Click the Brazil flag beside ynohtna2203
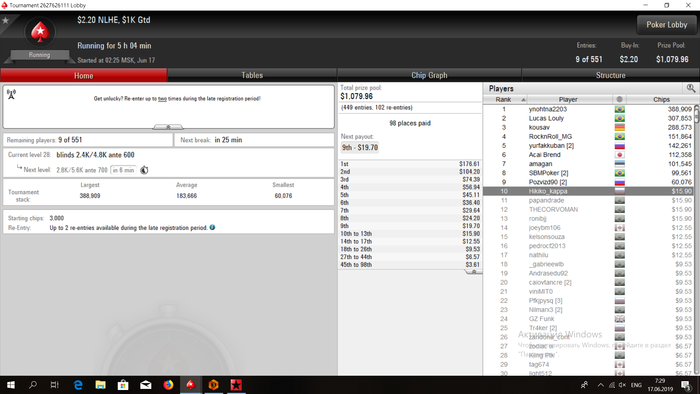The width and height of the screenshot is (700, 394). 620,109
